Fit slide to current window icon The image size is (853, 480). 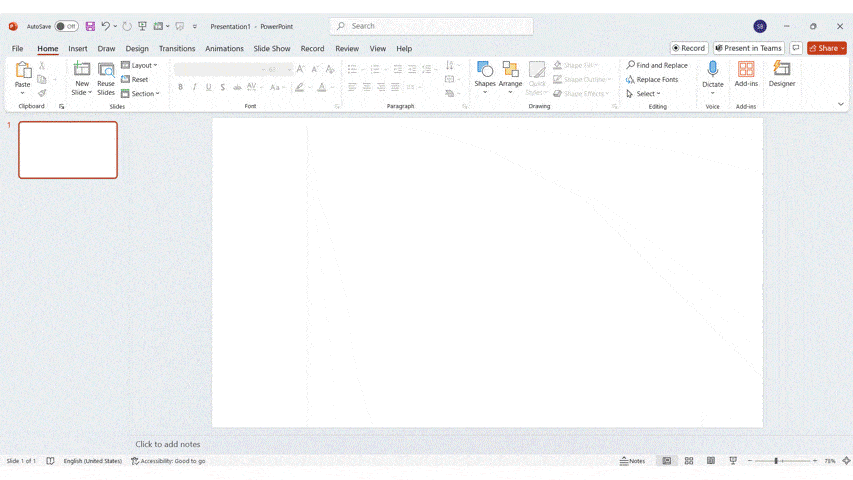[x=846, y=461]
